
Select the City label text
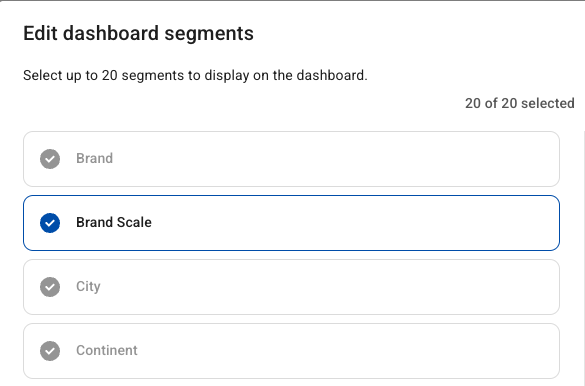click(x=88, y=287)
